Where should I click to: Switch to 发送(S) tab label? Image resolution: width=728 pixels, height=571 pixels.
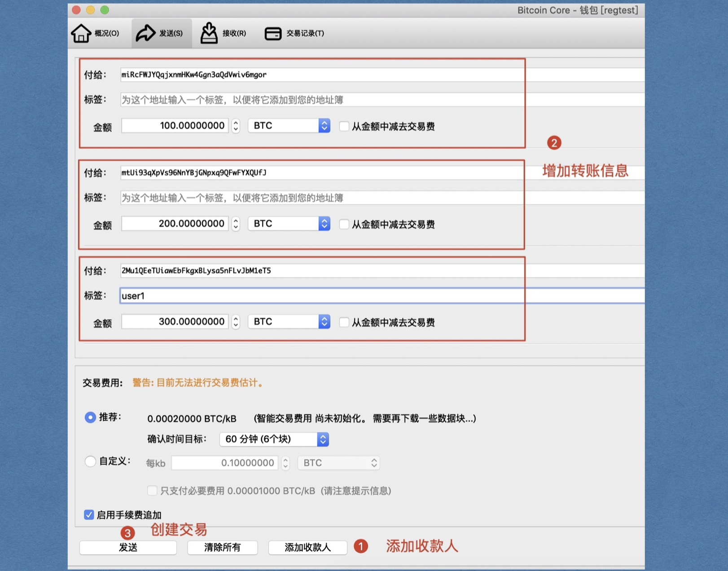pos(171,33)
